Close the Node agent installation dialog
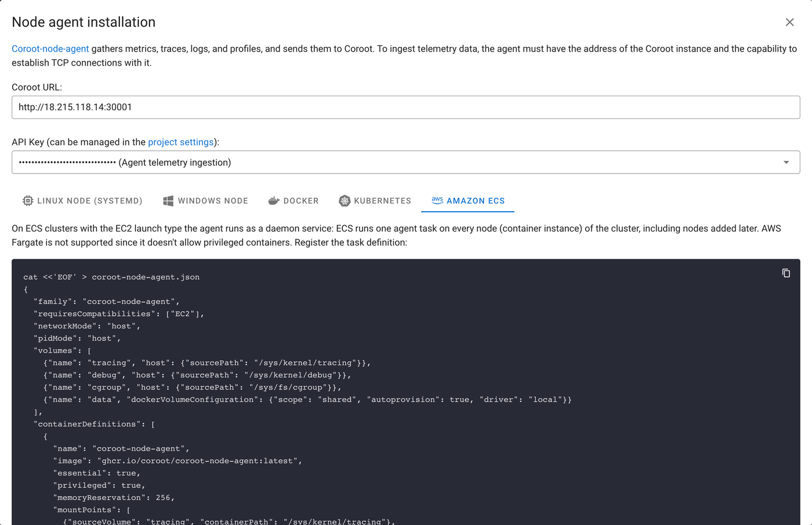 coord(789,22)
